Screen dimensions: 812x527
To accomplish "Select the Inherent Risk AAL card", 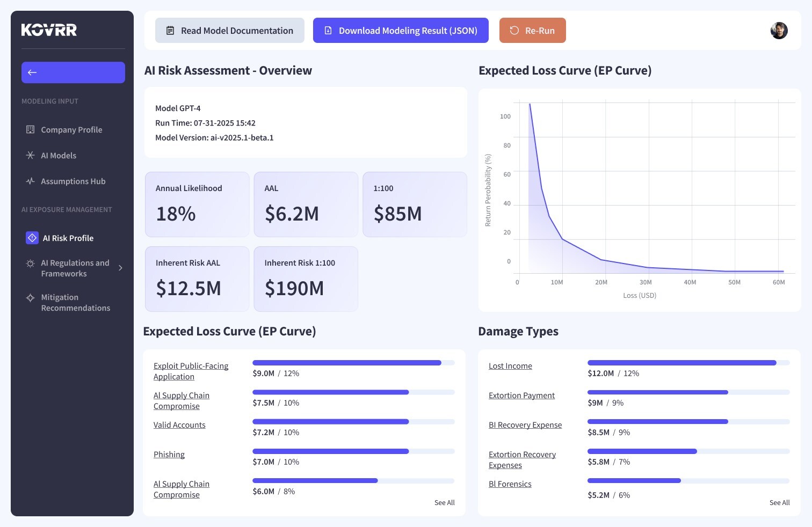I will tap(197, 279).
